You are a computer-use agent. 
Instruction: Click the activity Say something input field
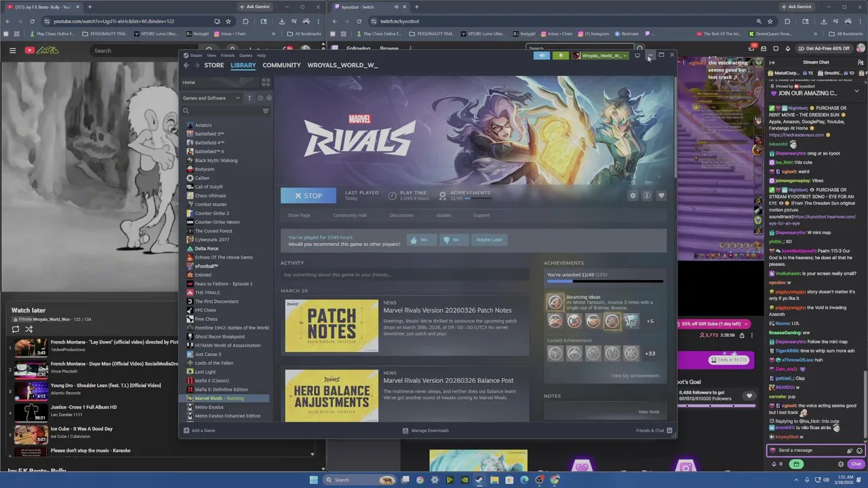click(405, 274)
